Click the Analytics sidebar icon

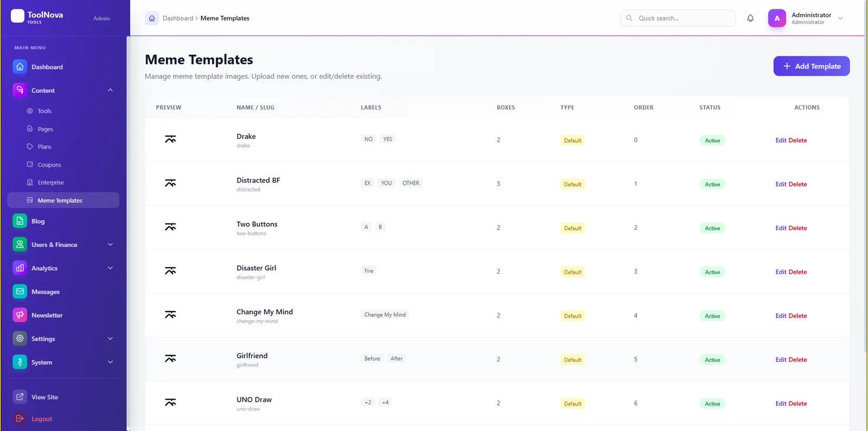(20, 268)
